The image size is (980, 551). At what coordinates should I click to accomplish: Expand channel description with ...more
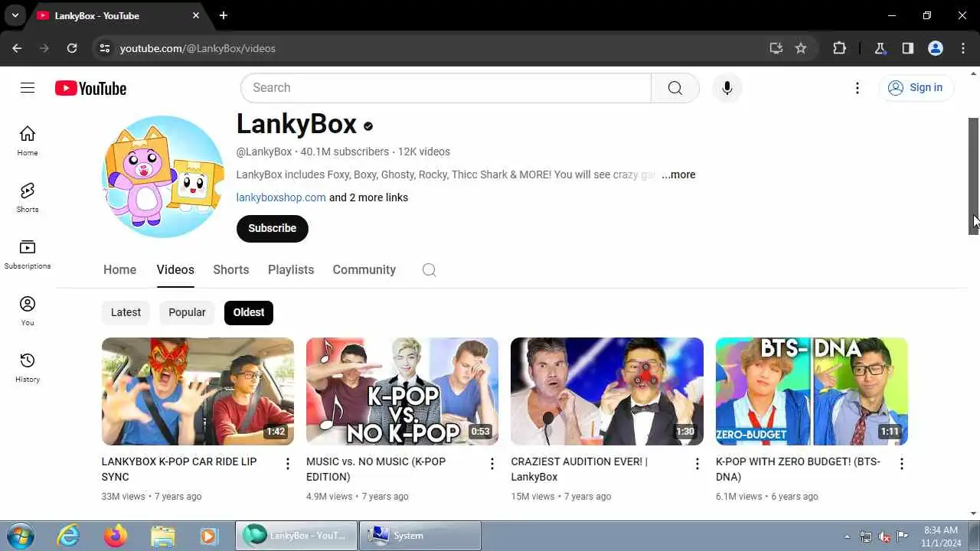coord(678,174)
